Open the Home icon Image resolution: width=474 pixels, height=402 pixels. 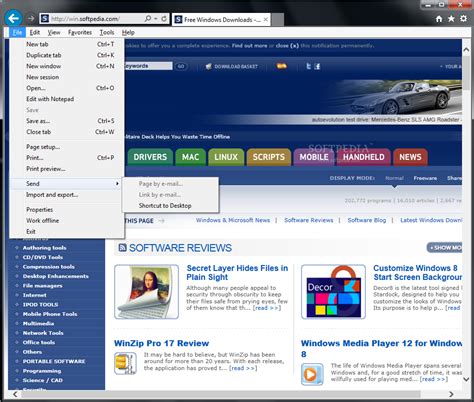click(x=439, y=19)
